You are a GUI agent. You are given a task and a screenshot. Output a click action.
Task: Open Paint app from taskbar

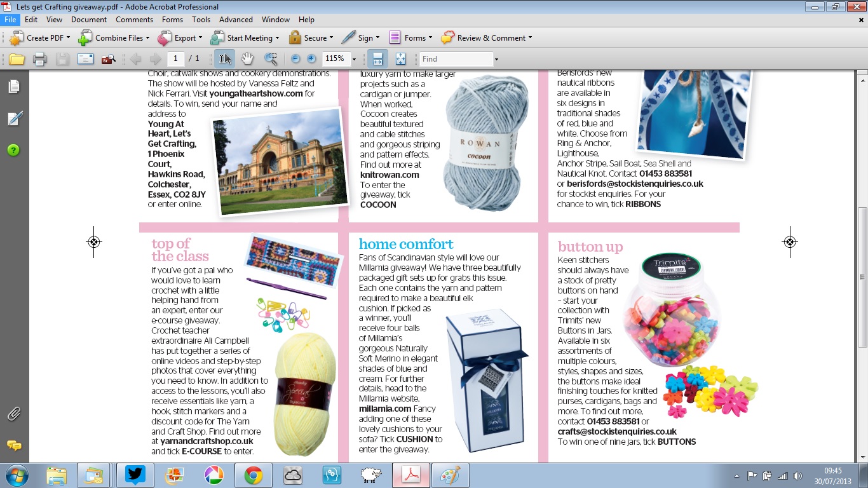450,475
